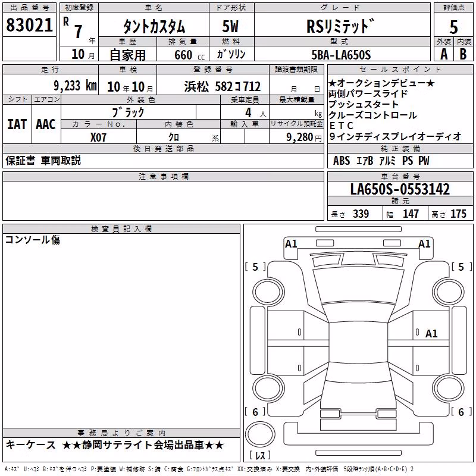The height and width of the screenshot is (476, 476).
Task: Click office notice キーケース 静岡サテライト会場出品車
Action: [115, 445]
